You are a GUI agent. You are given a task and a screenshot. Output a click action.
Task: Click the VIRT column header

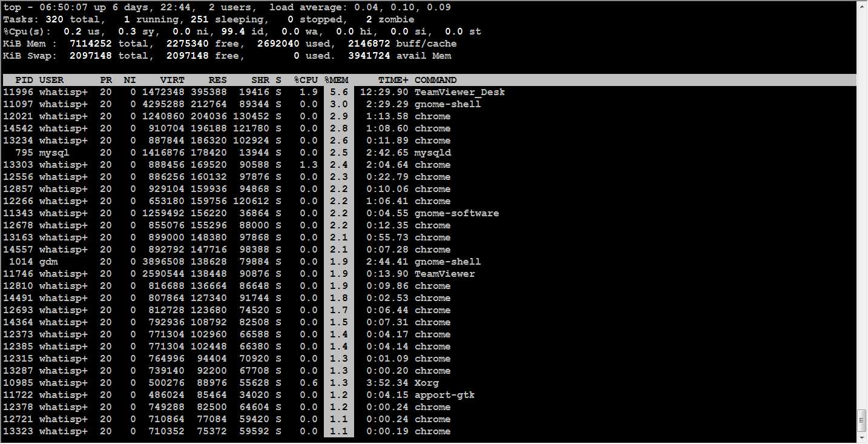coord(173,80)
